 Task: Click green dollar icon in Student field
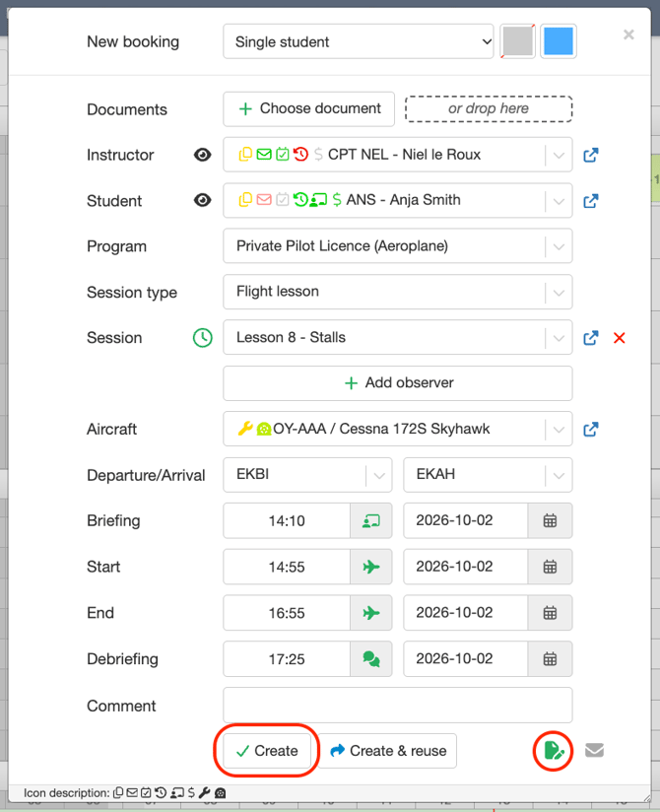(x=337, y=200)
